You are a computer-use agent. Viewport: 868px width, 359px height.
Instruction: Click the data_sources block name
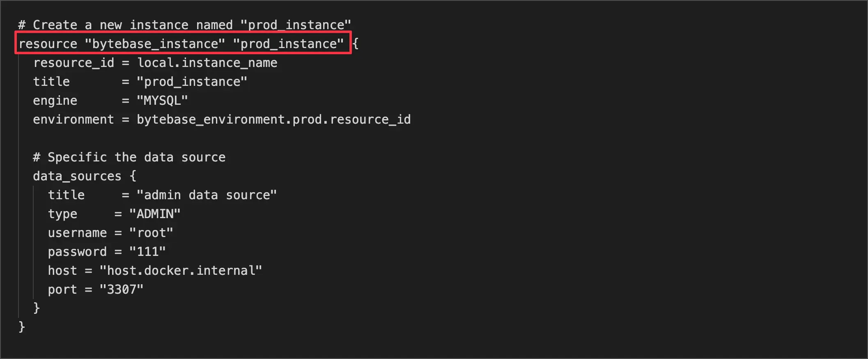[x=77, y=176]
